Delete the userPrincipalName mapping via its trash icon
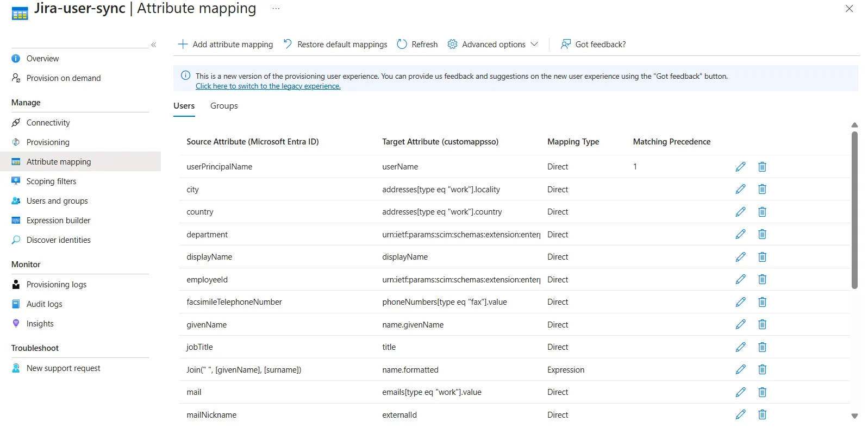This screenshot has width=868, height=434. 762,167
